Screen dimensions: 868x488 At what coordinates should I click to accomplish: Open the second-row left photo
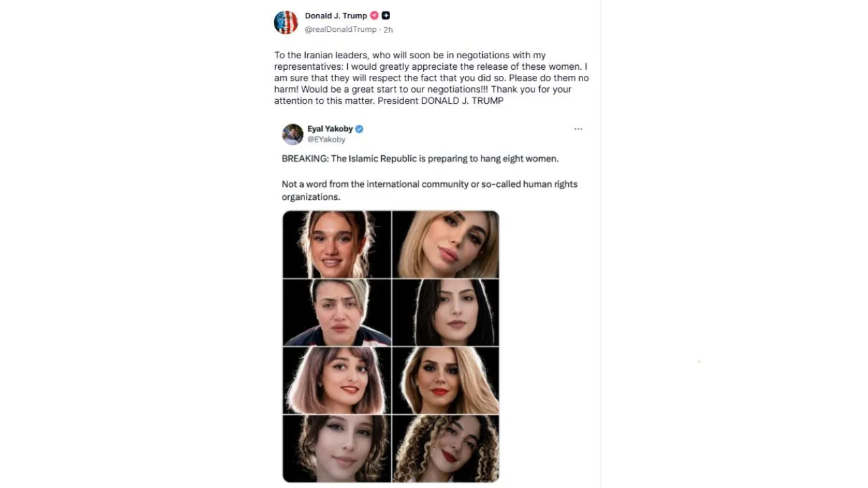pyautogui.click(x=336, y=312)
